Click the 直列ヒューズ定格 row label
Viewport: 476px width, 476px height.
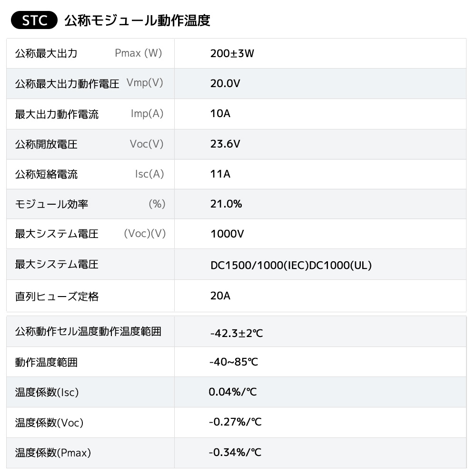(x=57, y=297)
